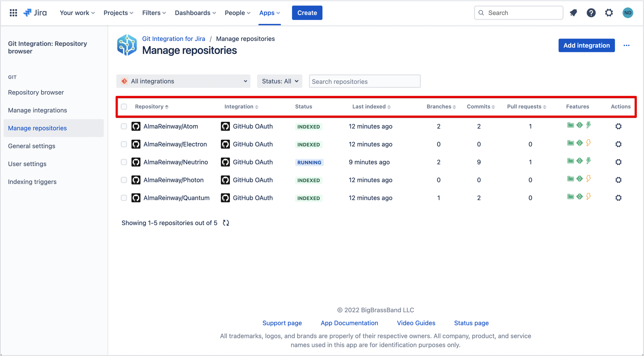Open the more options ellipsis menu
Screen dimensions: 644x356
point(626,46)
